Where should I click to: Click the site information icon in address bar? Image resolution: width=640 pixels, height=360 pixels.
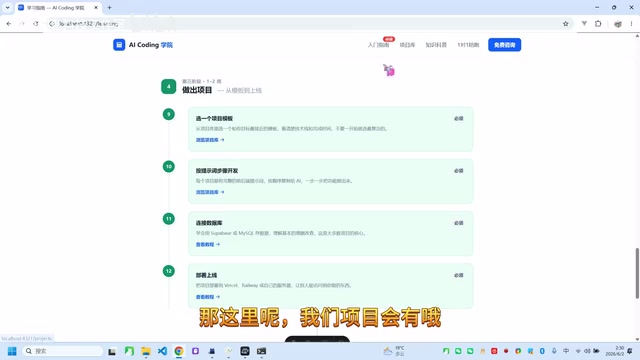click(x=52, y=24)
